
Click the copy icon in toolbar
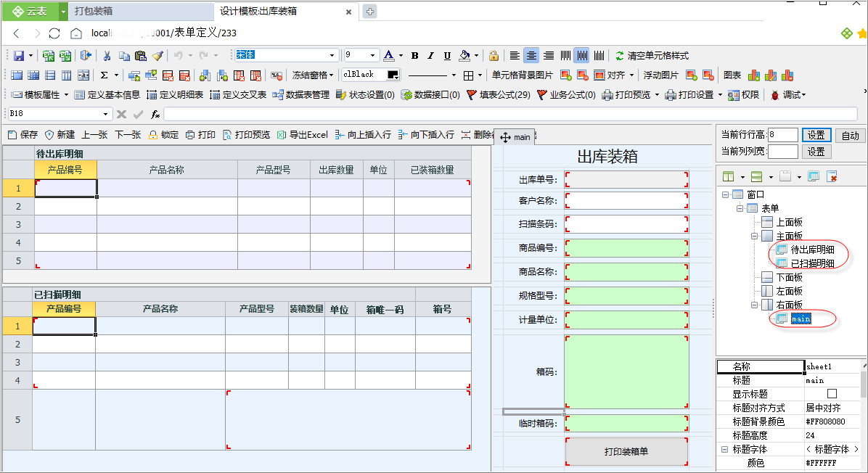(124, 55)
